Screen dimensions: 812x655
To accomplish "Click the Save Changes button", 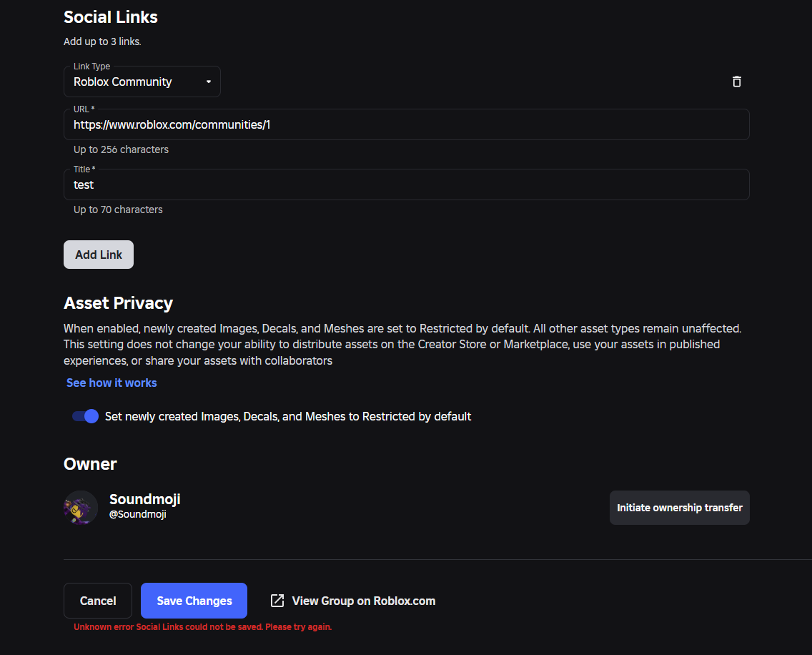I will pos(194,601).
